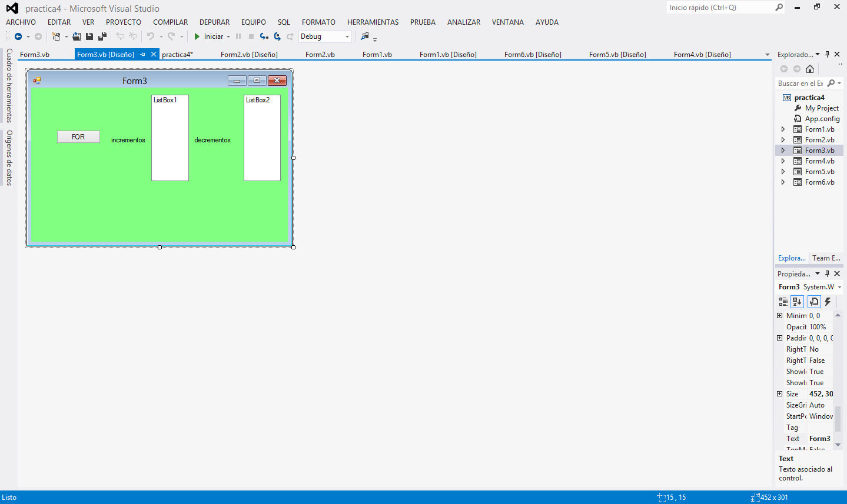This screenshot has width=847, height=504.
Task: Select the Save All toolbar icon
Action: point(102,36)
